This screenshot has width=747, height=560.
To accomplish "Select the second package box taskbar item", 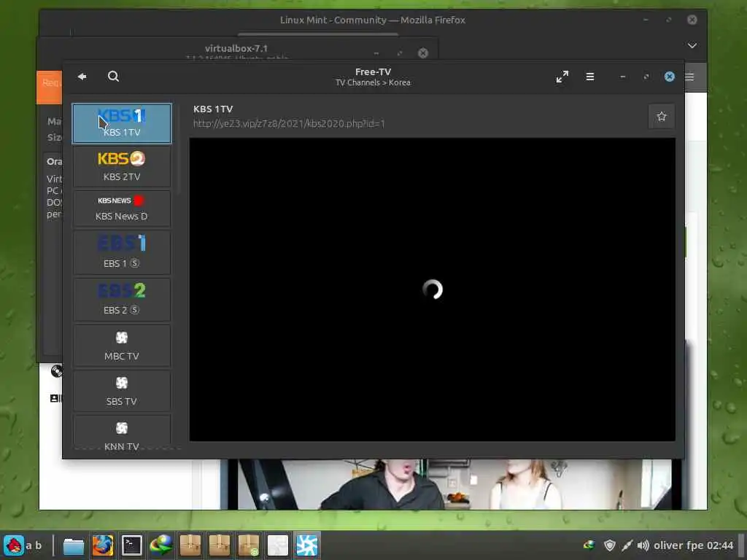I will [219, 545].
